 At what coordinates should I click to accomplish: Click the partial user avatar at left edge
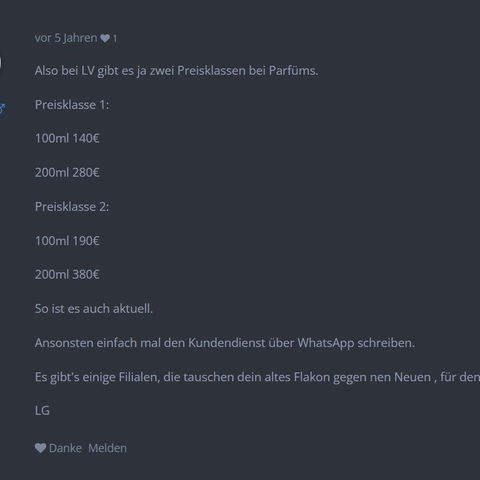[x=1, y=63]
